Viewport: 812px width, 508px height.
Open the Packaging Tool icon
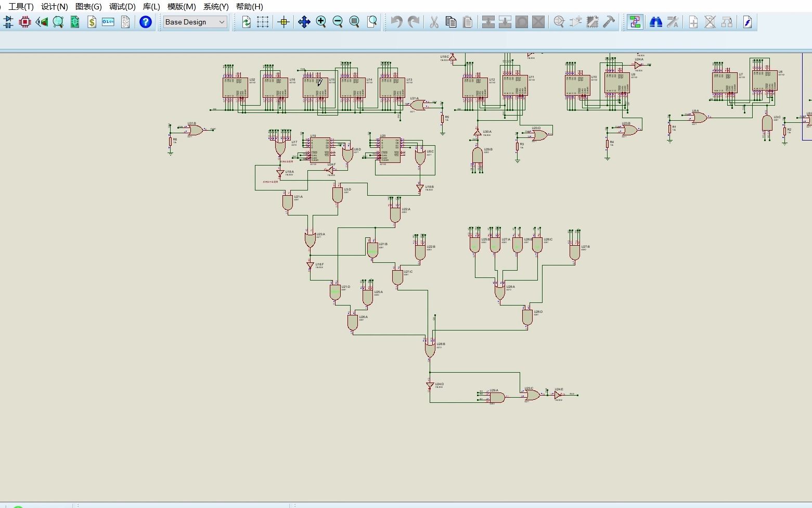[592, 22]
